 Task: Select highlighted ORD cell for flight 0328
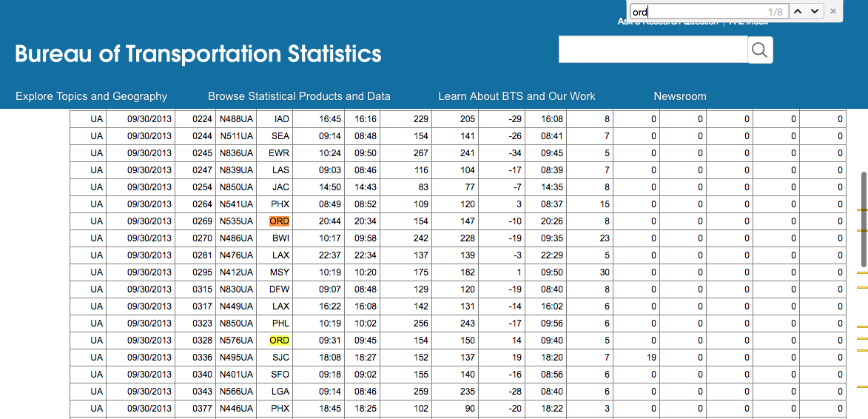tap(279, 341)
